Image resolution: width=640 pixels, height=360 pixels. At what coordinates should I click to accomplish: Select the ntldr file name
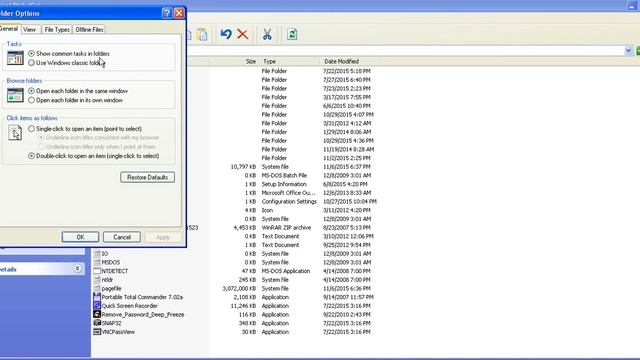pyautogui.click(x=107, y=280)
